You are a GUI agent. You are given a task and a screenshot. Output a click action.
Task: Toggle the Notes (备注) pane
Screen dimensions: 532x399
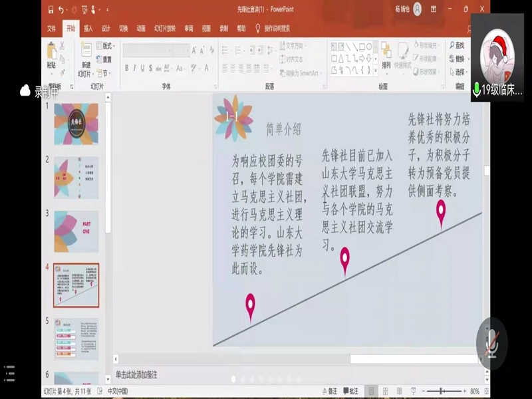pos(329,391)
